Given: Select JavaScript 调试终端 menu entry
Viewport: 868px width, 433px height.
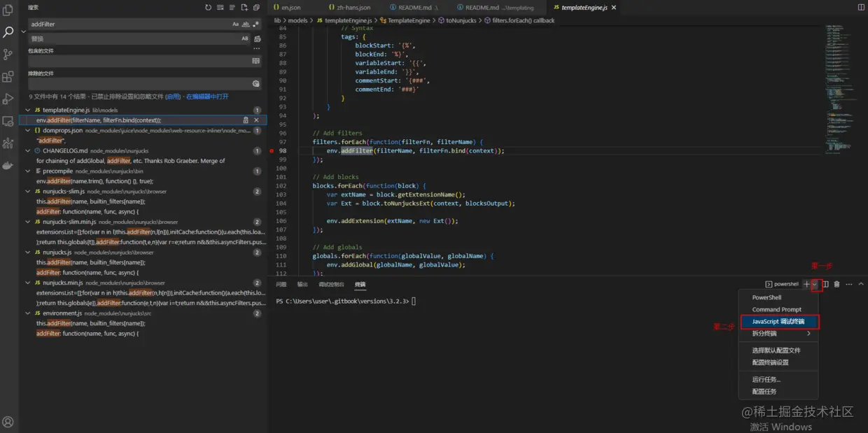Looking at the screenshot, I should click(779, 321).
